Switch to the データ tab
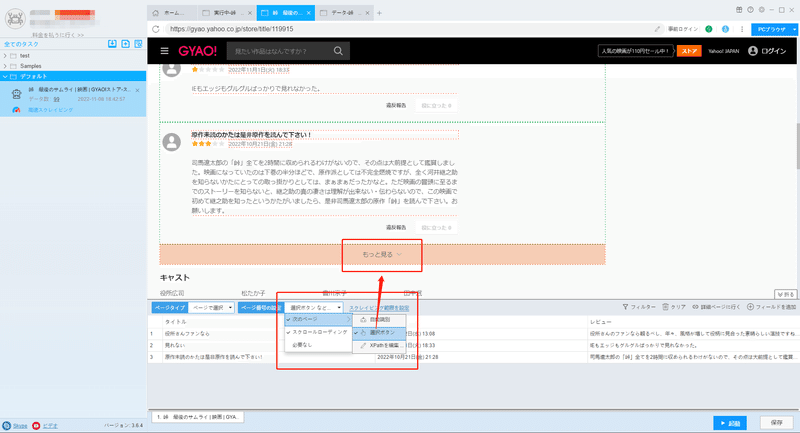Screen dimensions: 800x433 click(x=343, y=13)
